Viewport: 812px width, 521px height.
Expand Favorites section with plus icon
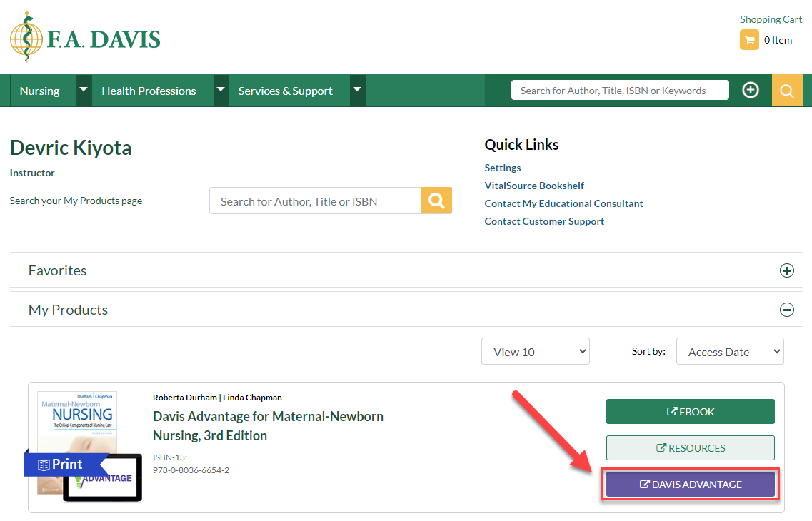786,270
